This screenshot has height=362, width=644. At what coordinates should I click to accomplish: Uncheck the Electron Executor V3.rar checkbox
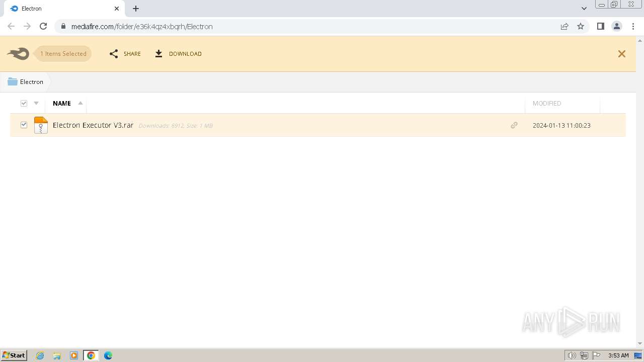tap(24, 125)
